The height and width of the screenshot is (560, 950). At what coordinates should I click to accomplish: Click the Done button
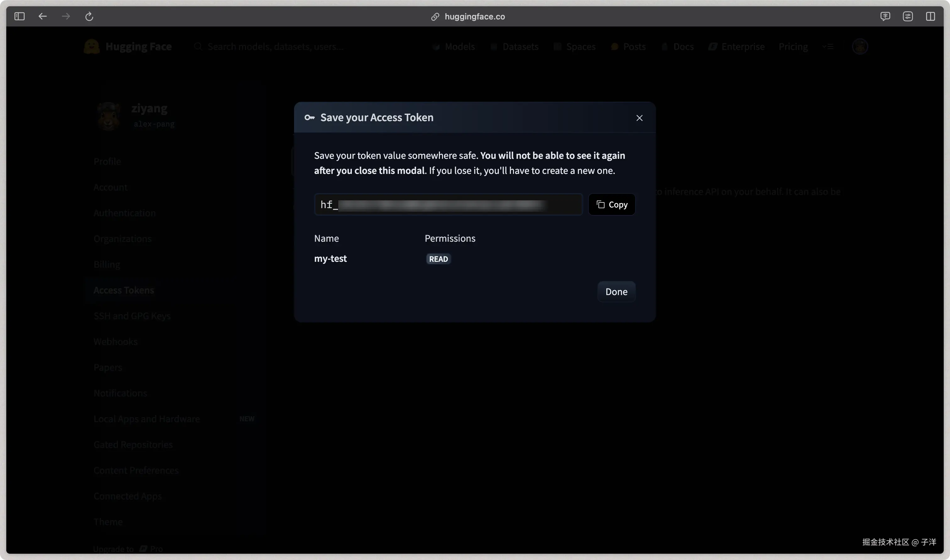pos(616,291)
